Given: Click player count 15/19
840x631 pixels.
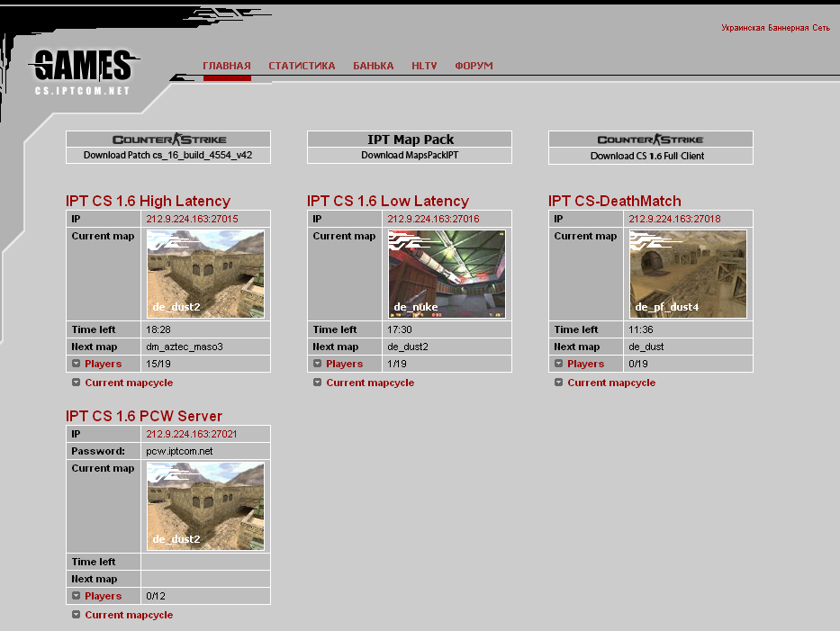Looking at the screenshot, I should 158,364.
